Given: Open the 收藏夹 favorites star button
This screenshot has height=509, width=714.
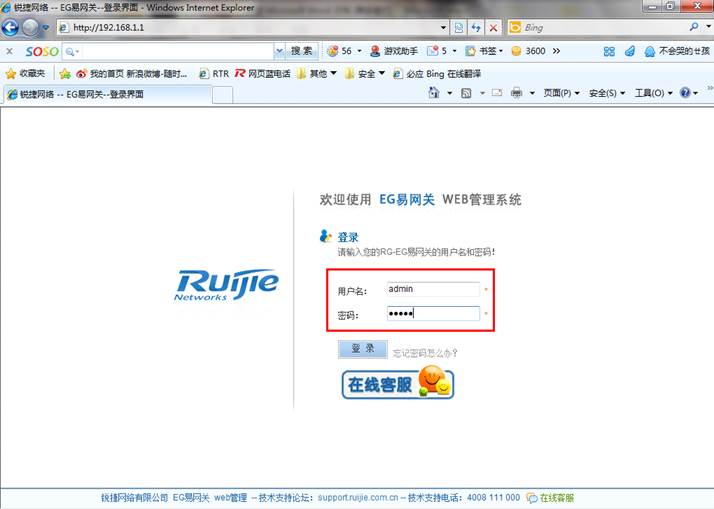Looking at the screenshot, I should (x=25, y=73).
